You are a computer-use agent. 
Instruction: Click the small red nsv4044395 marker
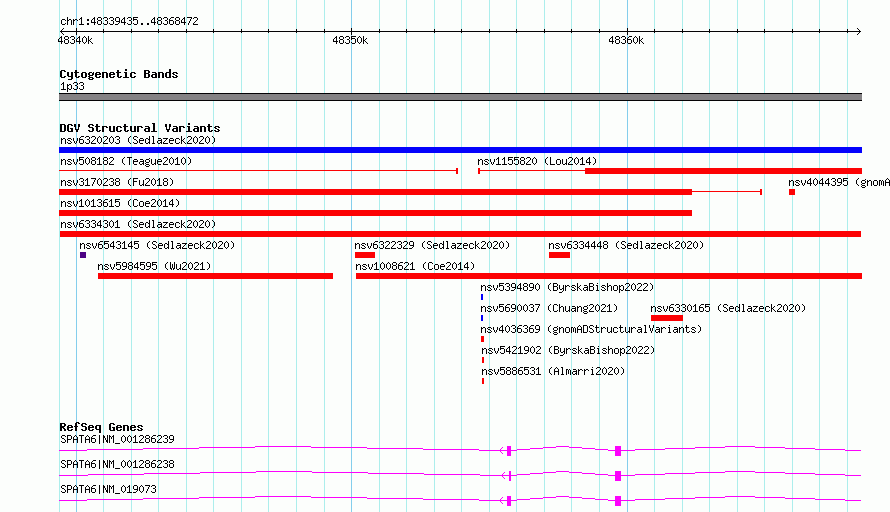[x=792, y=192]
